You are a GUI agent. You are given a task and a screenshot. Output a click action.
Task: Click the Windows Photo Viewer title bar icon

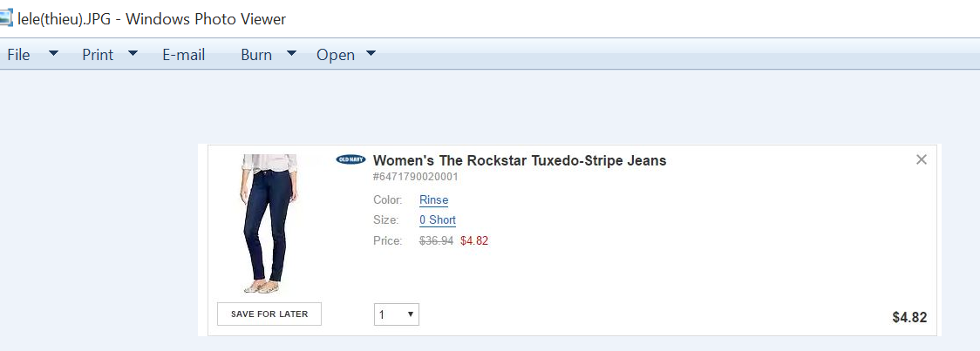[6, 18]
